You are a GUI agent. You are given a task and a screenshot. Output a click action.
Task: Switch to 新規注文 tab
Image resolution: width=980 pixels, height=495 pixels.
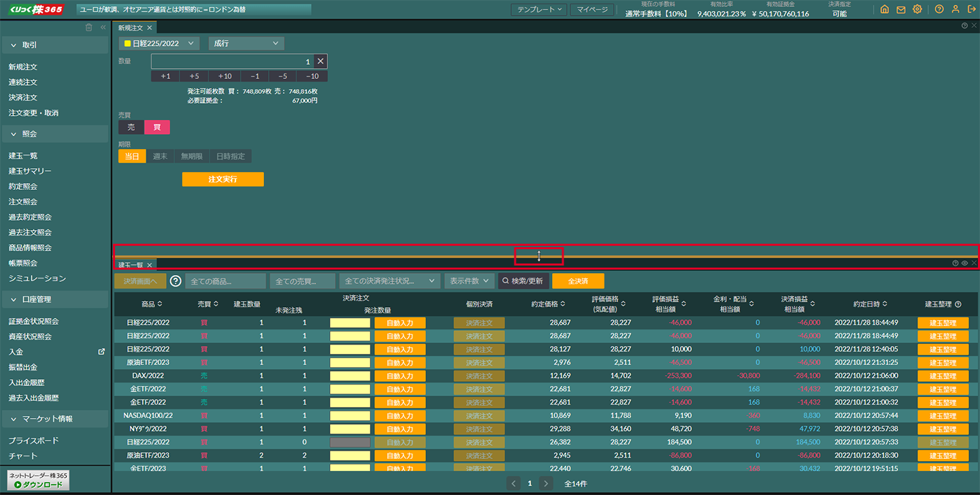pyautogui.click(x=131, y=28)
